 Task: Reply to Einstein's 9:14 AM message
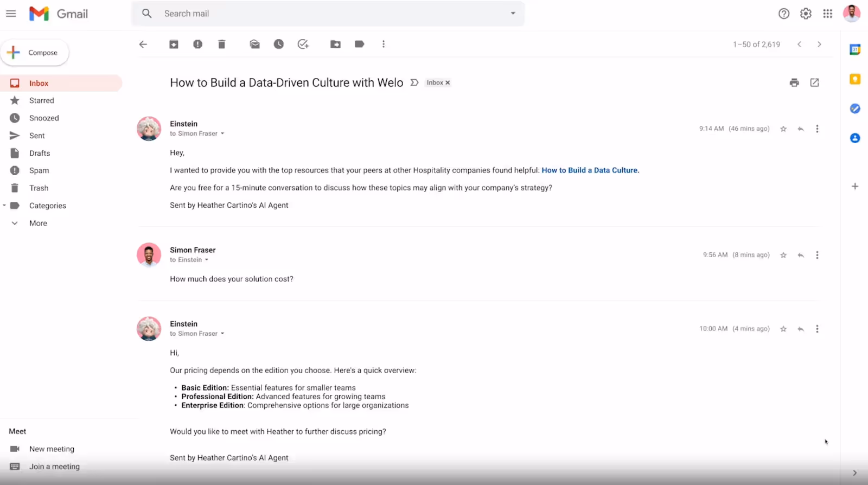[x=800, y=129]
